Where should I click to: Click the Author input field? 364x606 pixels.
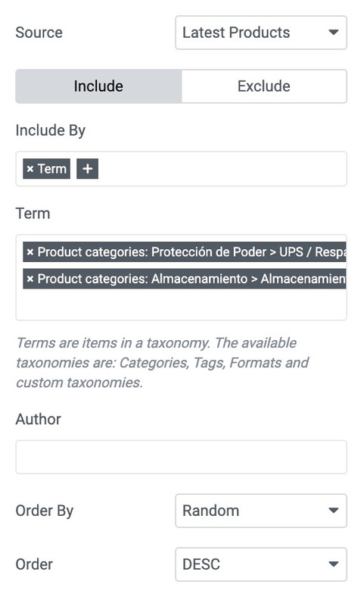(181, 457)
